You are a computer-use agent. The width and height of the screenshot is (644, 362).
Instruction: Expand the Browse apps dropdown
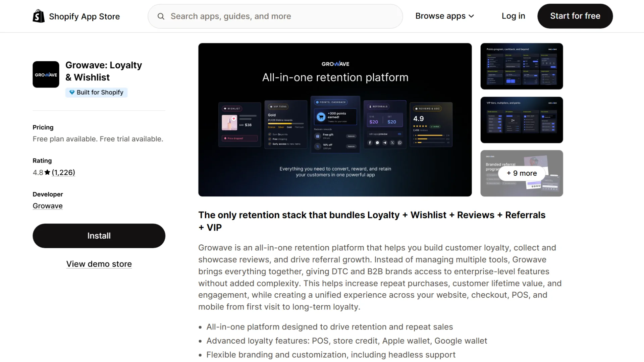445,16
